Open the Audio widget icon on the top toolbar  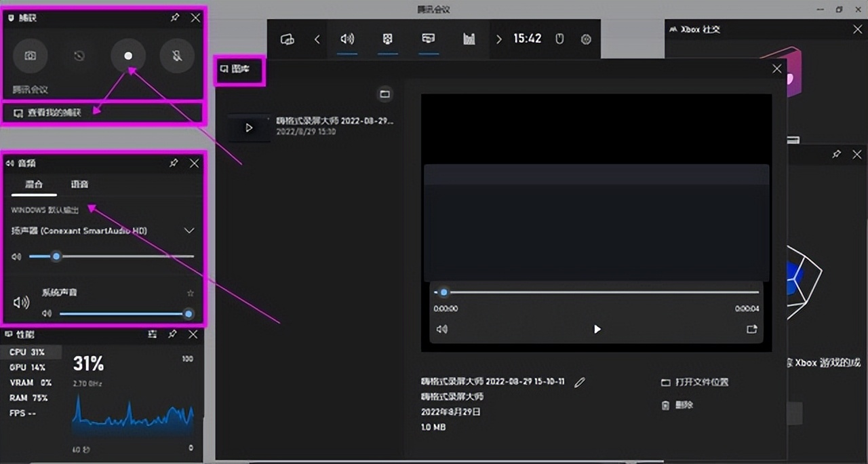(348, 39)
